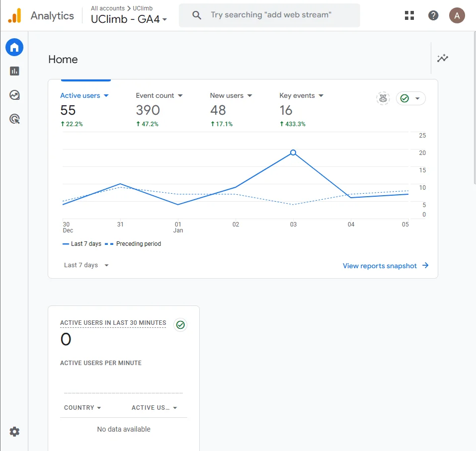Open your account avatar
The image size is (476, 451).
pos(457,15)
